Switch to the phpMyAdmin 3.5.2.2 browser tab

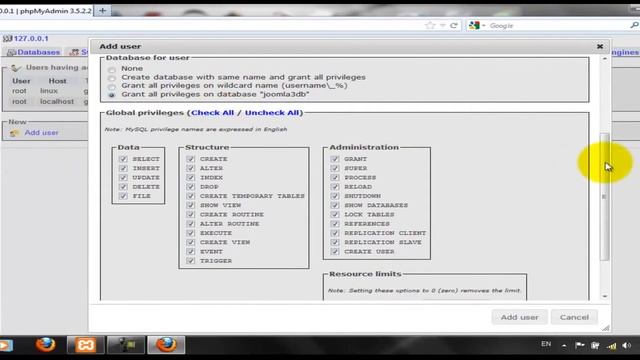[x=46, y=11]
